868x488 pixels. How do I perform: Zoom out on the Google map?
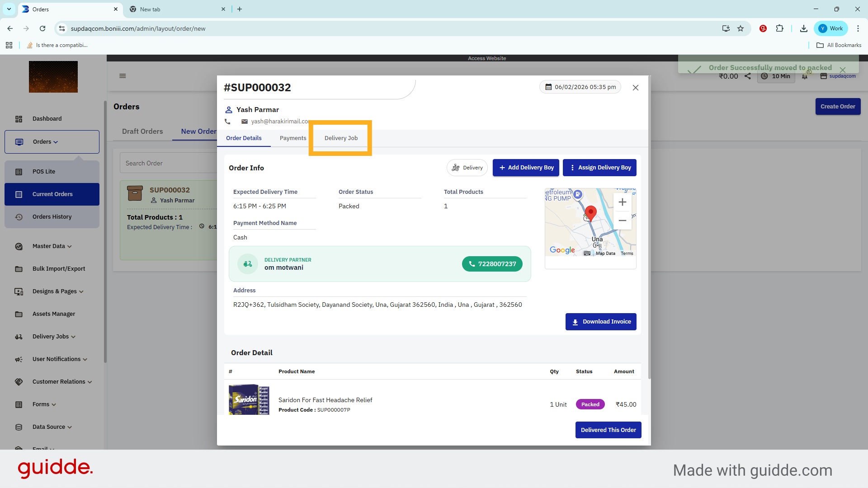(622, 221)
